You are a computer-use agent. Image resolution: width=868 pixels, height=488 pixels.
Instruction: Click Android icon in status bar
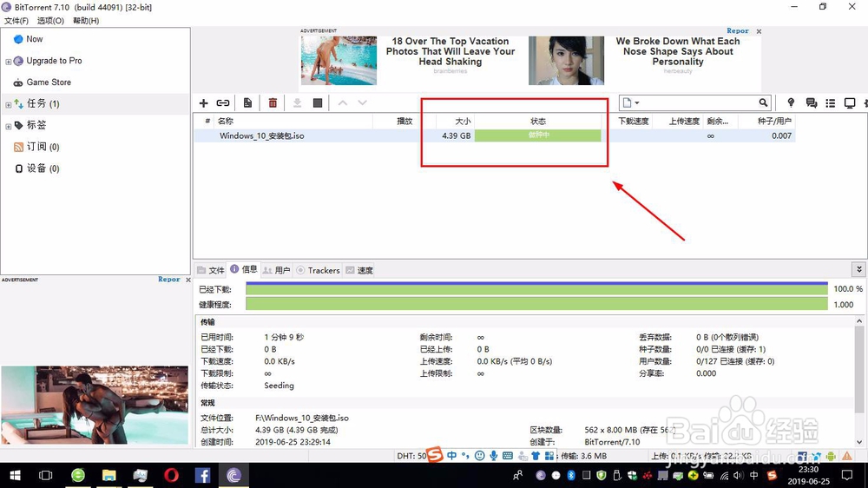point(831,456)
